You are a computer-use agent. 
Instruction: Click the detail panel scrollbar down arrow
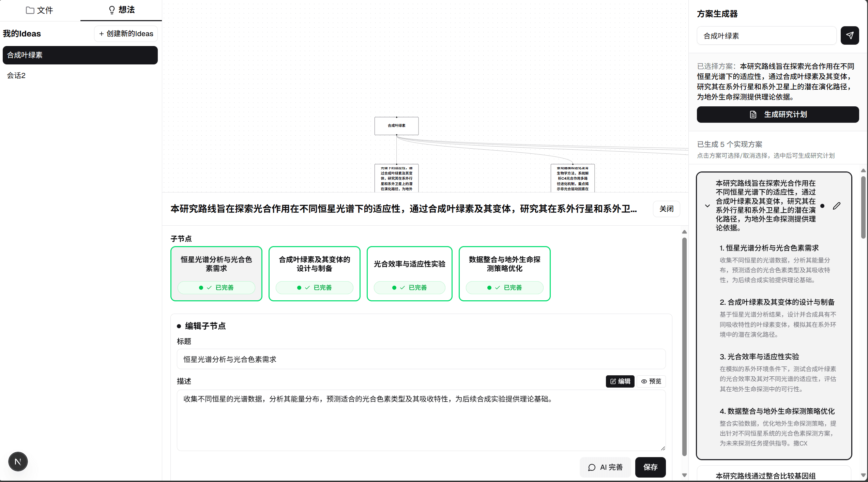[684, 475]
